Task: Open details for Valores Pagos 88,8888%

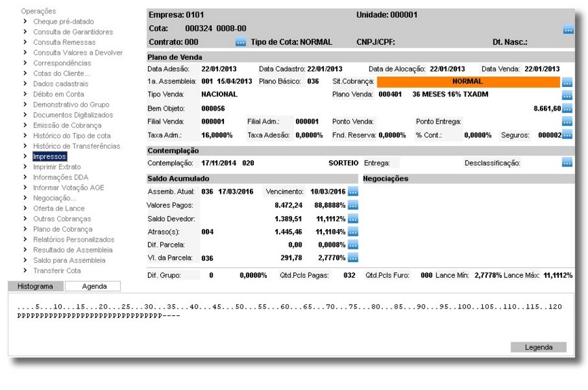Action: coord(353,205)
